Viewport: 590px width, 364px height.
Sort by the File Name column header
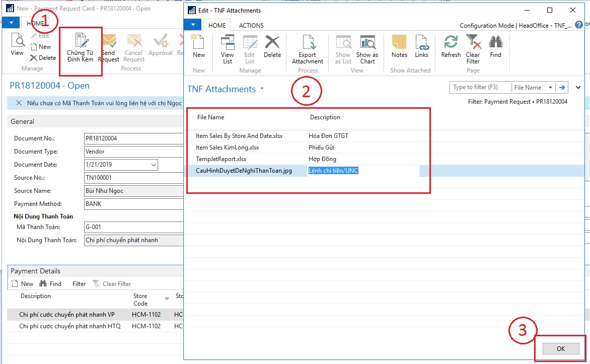tap(211, 117)
